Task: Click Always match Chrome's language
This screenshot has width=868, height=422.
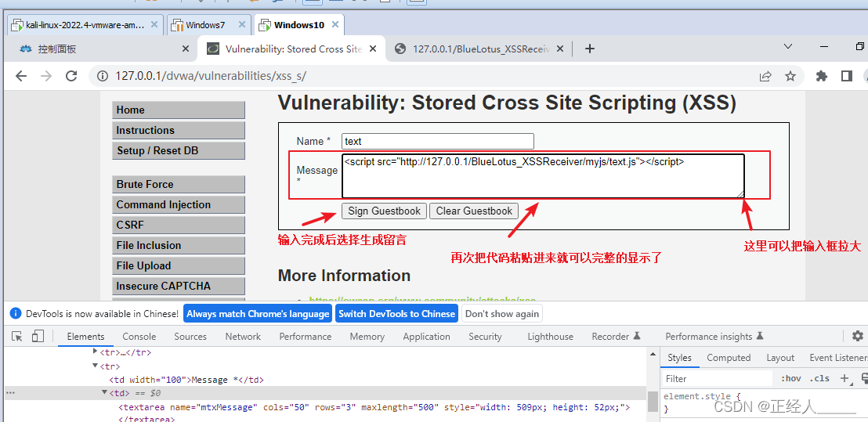Action: (258, 314)
